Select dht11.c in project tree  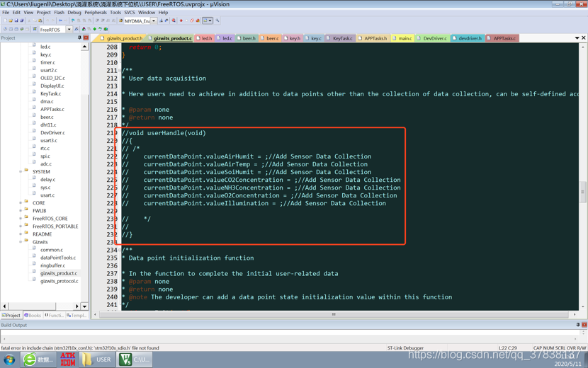[48, 125]
